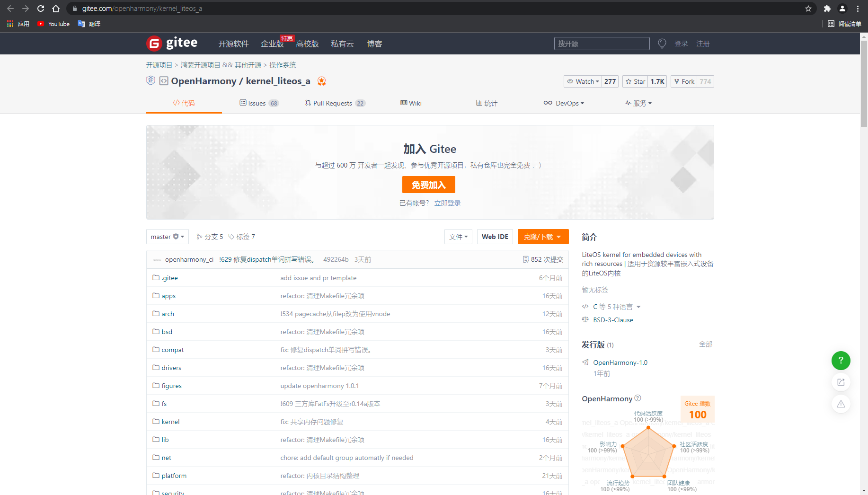This screenshot has width=868, height=495.
Task: Expand the DevOps menu
Action: point(564,103)
